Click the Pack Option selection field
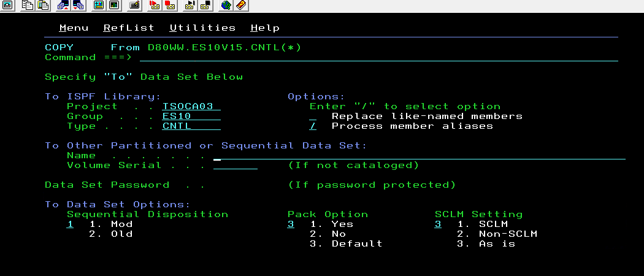 pos(291,224)
